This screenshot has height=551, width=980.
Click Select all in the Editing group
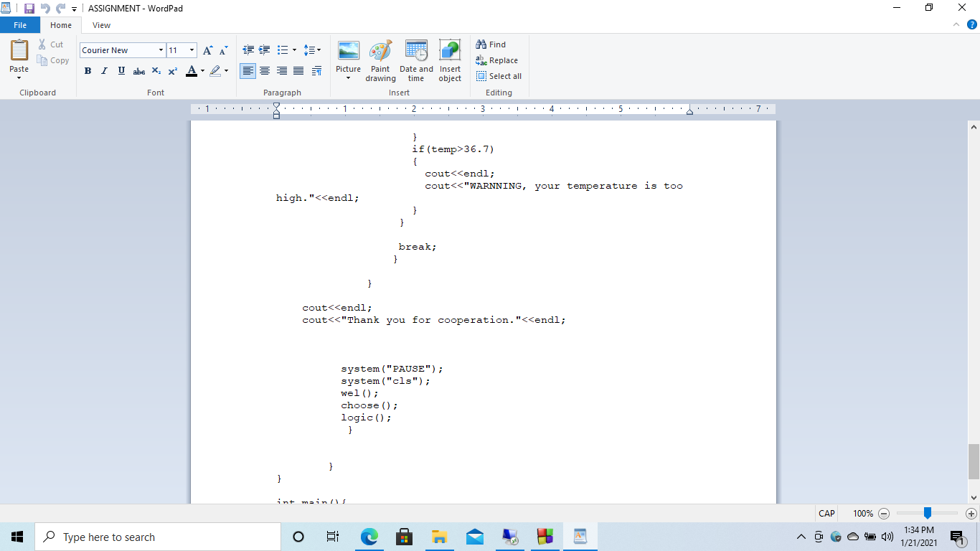[499, 76]
